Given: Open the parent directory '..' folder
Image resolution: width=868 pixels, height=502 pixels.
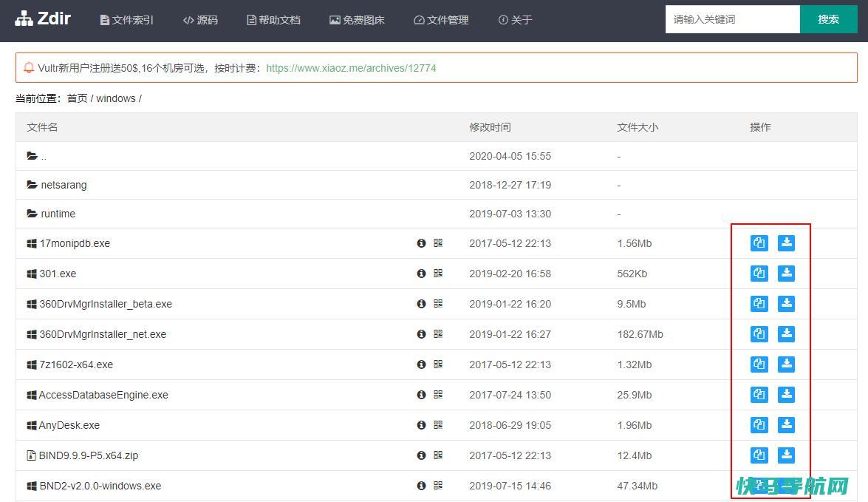Looking at the screenshot, I should [36, 156].
